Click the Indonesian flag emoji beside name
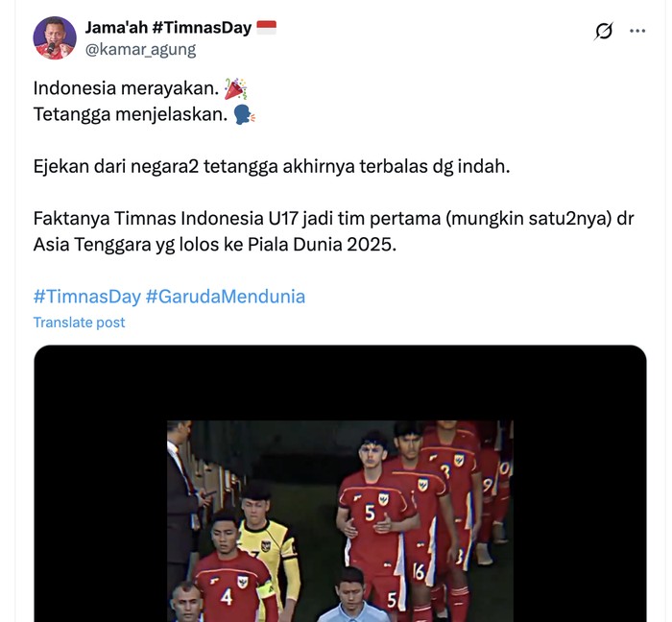The height and width of the screenshot is (622, 672). (267, 28)
